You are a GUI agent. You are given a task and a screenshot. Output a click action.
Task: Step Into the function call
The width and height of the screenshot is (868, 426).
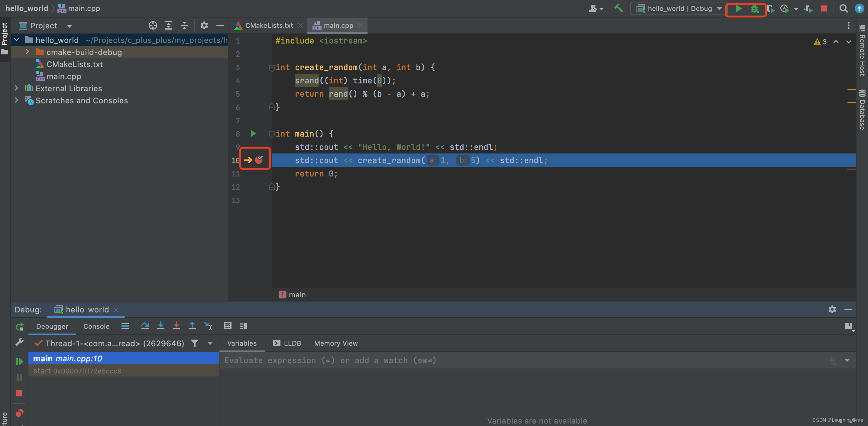tap(161, 326)
